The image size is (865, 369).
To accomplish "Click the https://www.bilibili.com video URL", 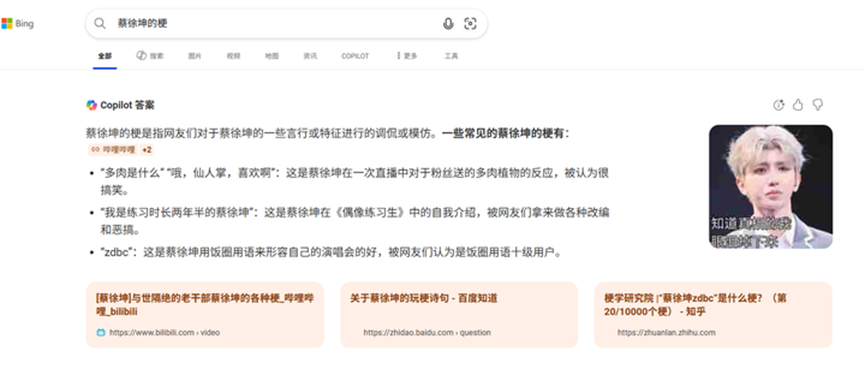I will tap(164, 333).
